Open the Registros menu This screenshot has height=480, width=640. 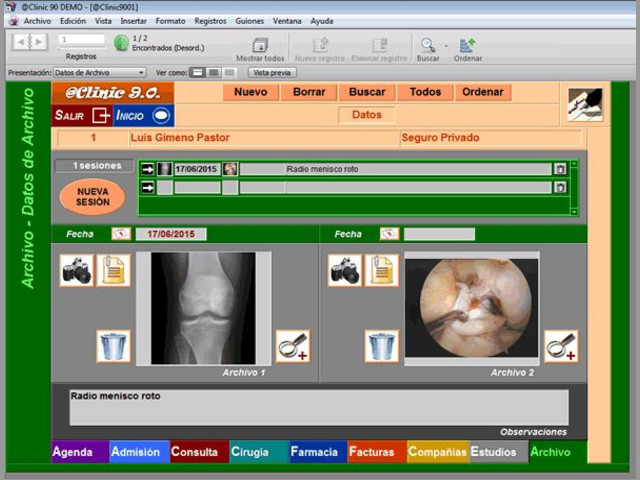tap(210, 21)
